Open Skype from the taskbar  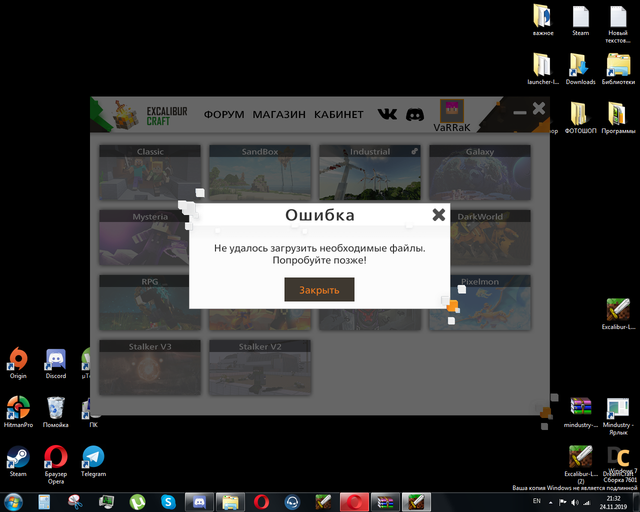coord(168,502)
